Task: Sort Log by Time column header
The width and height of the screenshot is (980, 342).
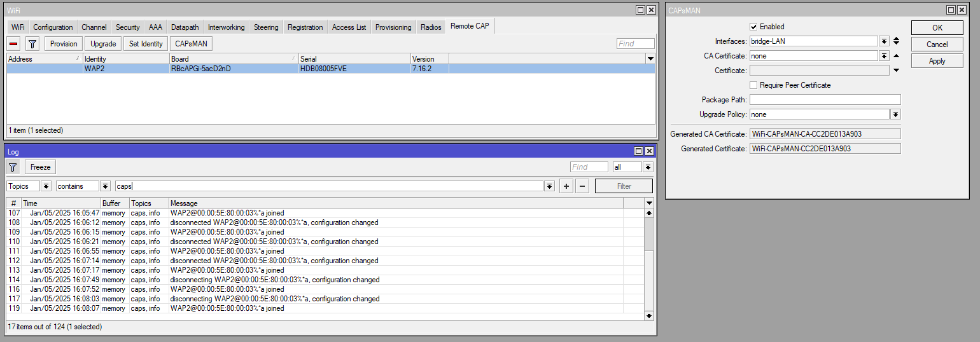Action: (x=60, y=203)
